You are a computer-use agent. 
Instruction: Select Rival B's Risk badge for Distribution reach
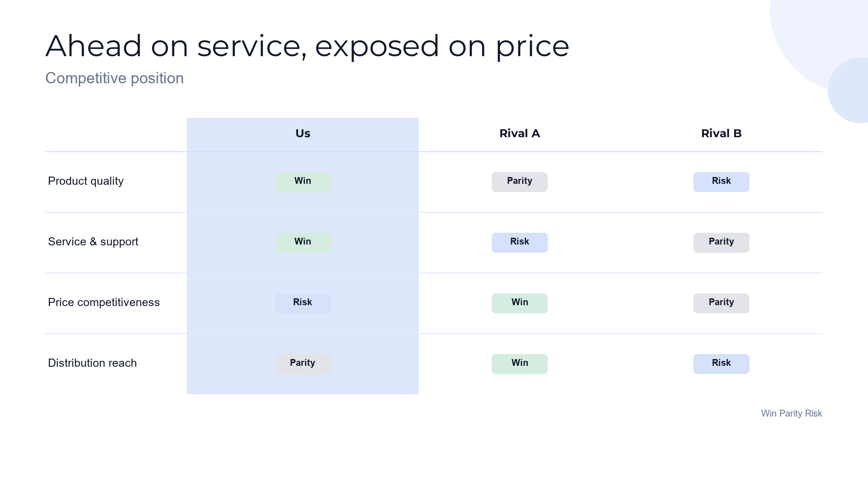coord(721,364)
